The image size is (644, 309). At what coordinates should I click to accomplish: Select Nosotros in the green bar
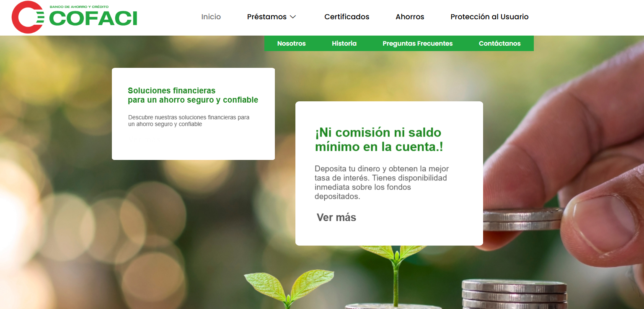click(x=291, y=44)
